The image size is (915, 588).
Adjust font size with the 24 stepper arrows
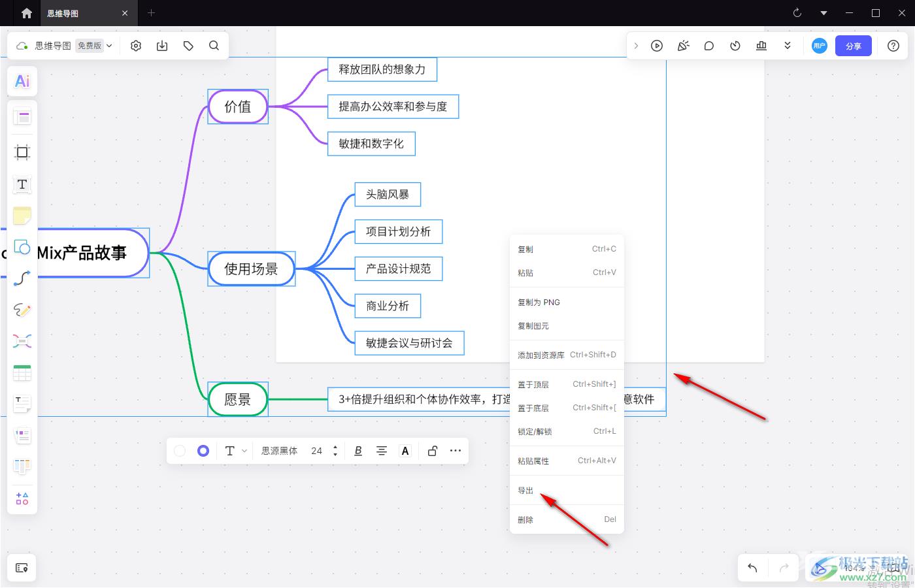(x=335, y=451)
